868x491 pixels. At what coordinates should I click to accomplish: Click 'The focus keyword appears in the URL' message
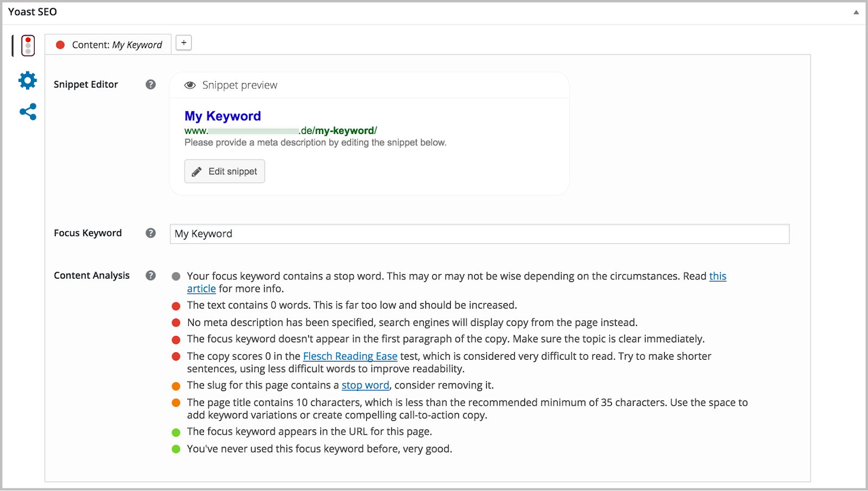tap(310, 432)
